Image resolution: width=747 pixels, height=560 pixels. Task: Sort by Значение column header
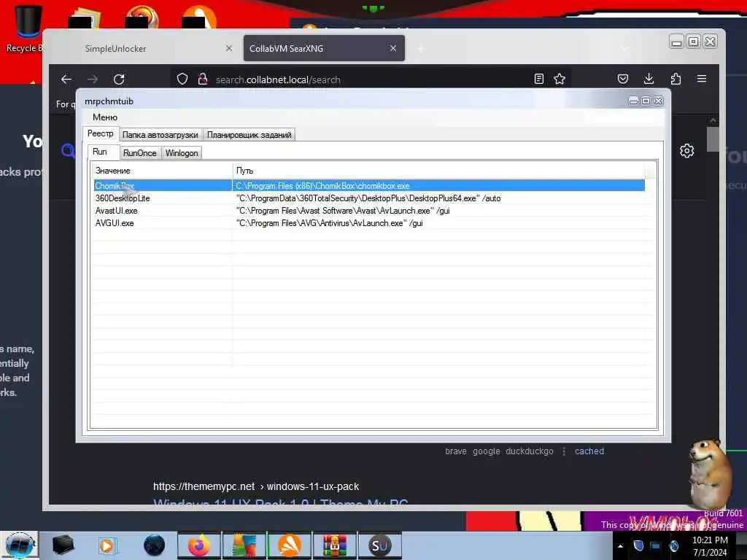162,171
